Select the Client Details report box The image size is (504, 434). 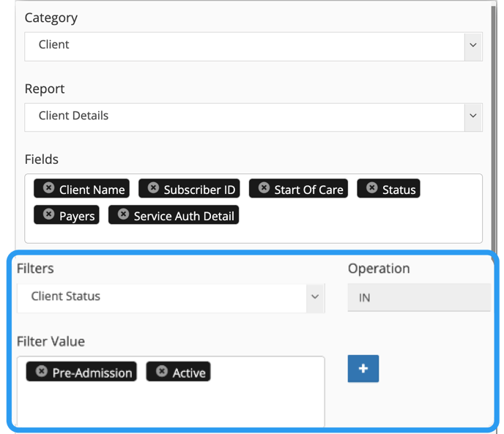[x=245, y=117]
